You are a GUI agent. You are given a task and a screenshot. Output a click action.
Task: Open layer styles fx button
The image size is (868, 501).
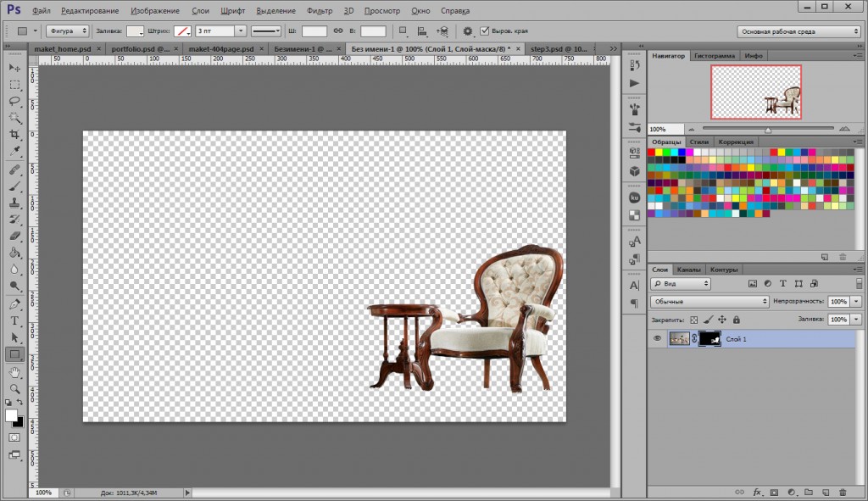[x=757, y=493]
